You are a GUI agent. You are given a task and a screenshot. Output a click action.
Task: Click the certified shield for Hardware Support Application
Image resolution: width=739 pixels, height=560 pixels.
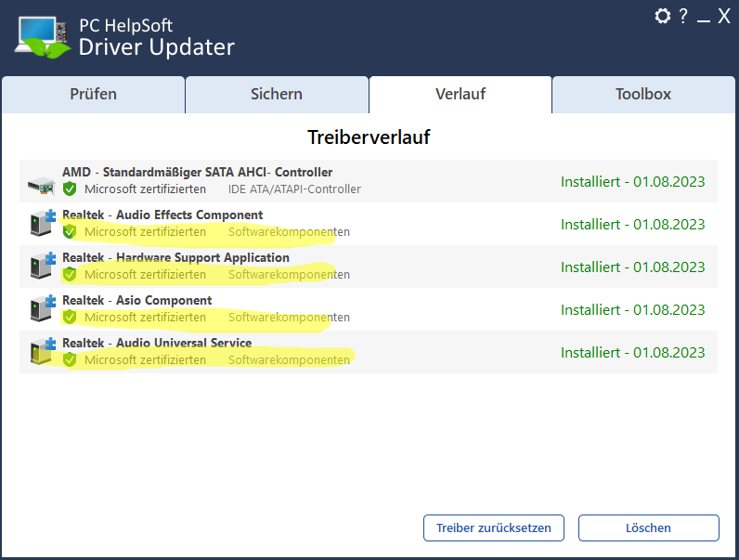pyautogui.click(x=70, y=274)
